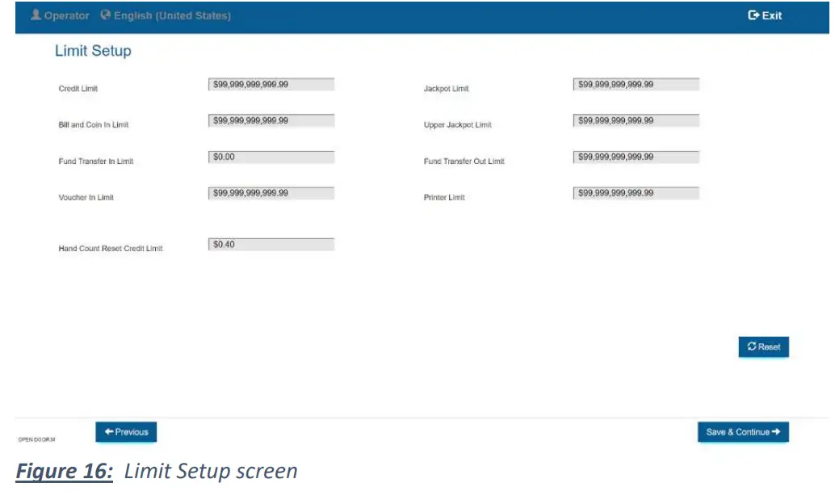Click the globe language icon
835x504 pixels.
pyautogui.click(x=105, y=15)
